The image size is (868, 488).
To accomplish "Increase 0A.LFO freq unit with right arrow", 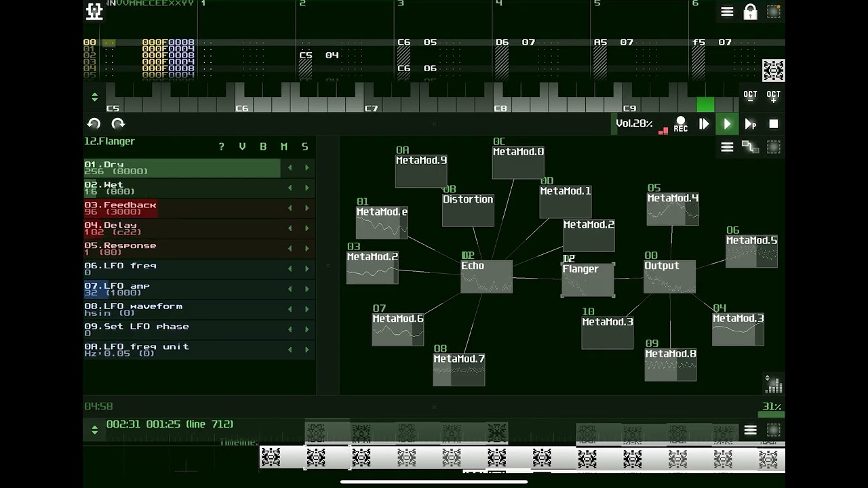I will pos(307,350).
